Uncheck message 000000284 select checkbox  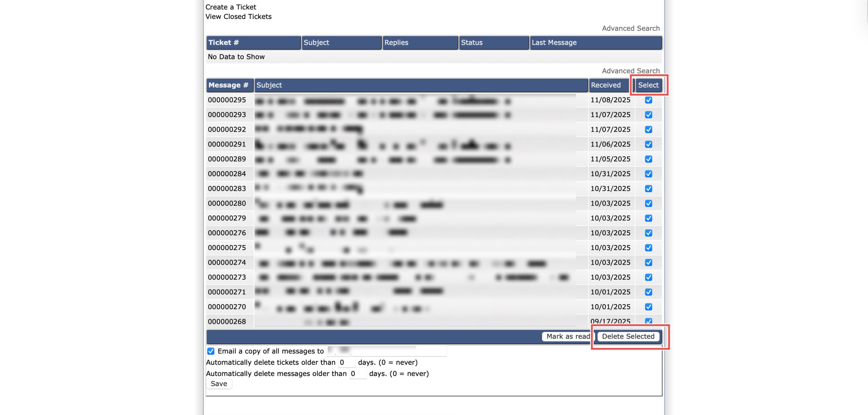(x=648, y=174)
